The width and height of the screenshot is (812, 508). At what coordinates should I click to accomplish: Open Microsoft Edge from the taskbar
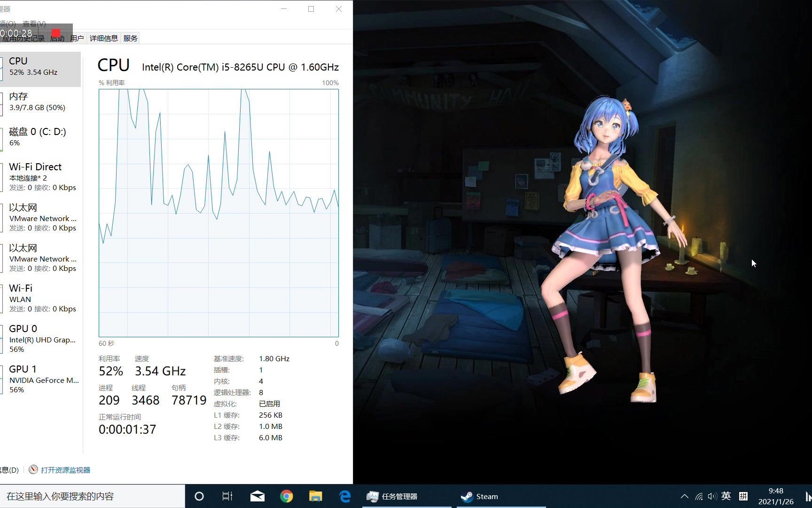[345, 496]
